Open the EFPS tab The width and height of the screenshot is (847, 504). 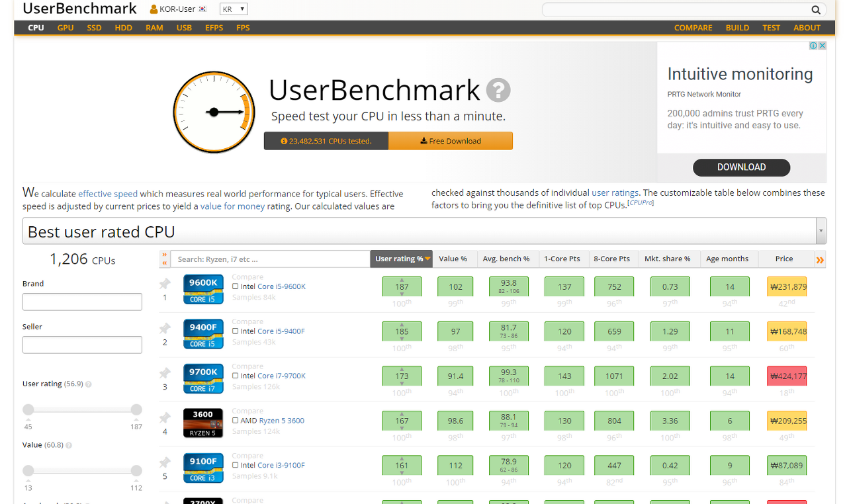pyautogui.click(x=214, y=28)
